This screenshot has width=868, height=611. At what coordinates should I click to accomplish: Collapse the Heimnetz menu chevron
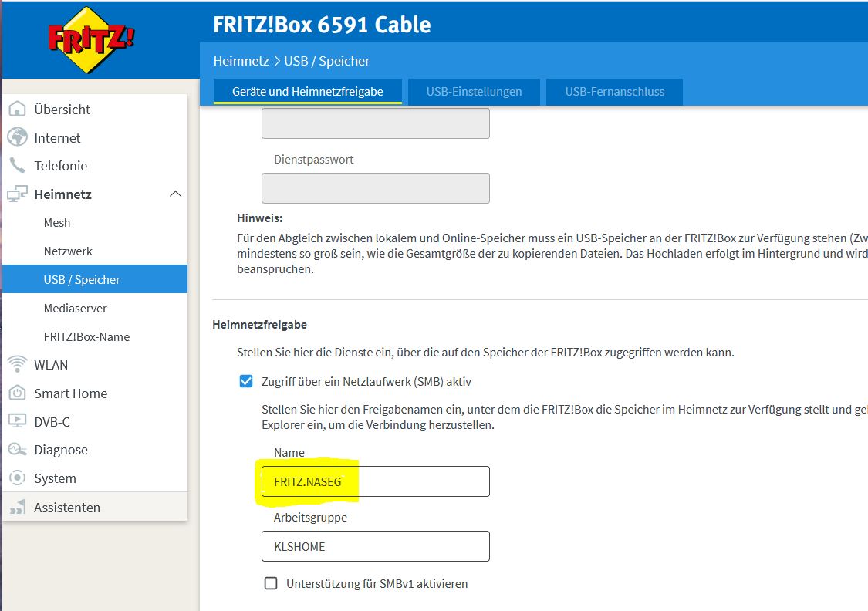click(175, 194)
